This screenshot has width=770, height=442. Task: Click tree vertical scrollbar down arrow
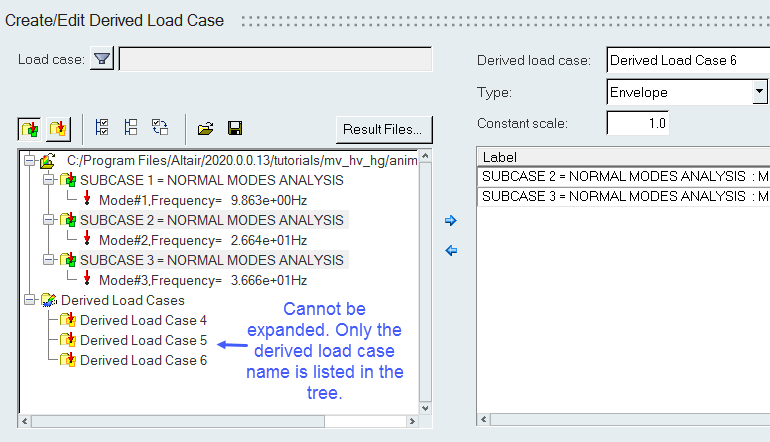point(425,409)
